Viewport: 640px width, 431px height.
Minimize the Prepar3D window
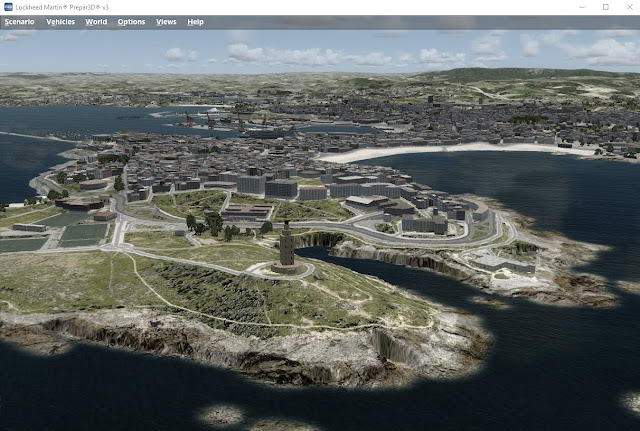pos(582,7)
